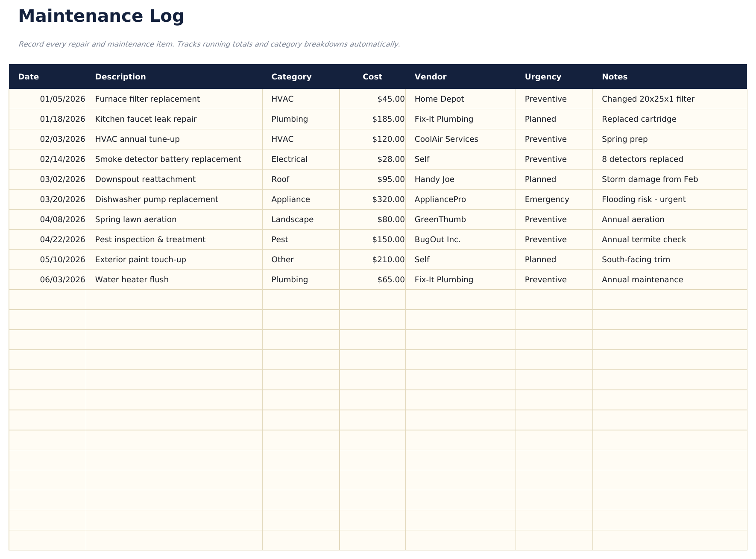Select the Kitchen faucet leak repair entry
Viewport: 756px width, 559px height.
coord(146,119)
